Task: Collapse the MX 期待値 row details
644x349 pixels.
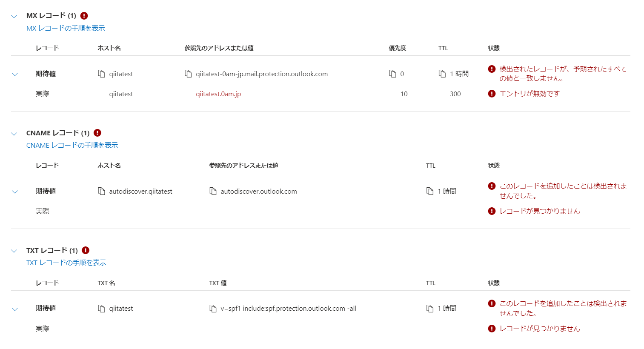Action: [x=15, y=74]
